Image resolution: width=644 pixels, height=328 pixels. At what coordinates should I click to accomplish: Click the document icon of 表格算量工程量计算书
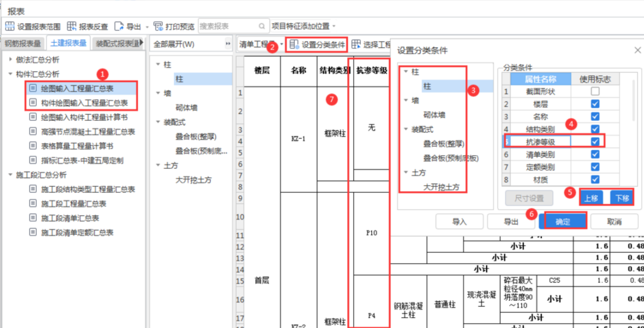click(33, 146)
